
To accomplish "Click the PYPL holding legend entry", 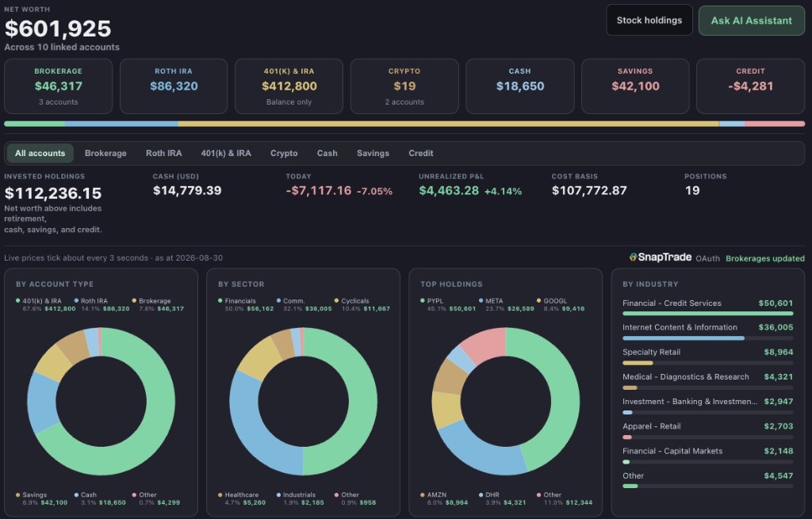I will 448,304.
